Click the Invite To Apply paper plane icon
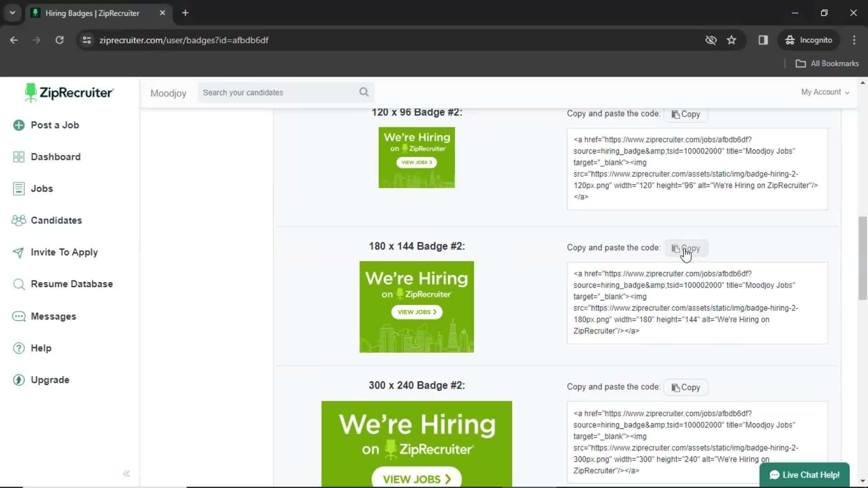 [19, 252]
